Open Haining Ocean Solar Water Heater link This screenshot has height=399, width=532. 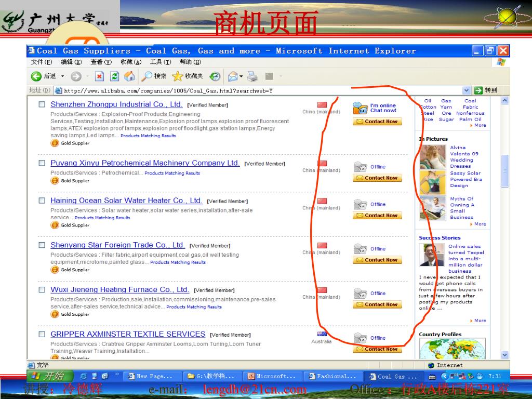tap(126, 200)
